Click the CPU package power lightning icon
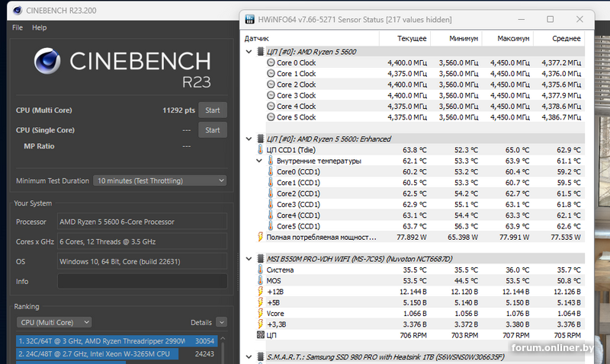This screenshot has height=364, width=610. (260, 237)
